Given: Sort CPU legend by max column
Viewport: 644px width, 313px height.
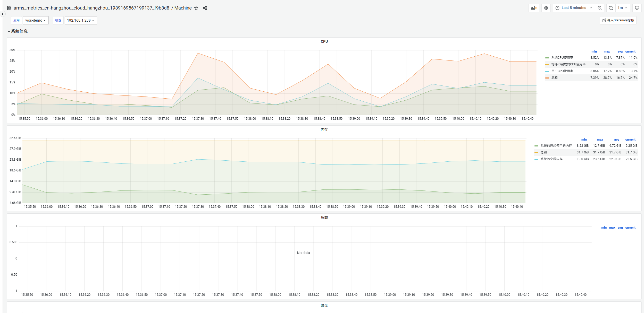Looking at the screenshot, I should (x=607, y=51).
